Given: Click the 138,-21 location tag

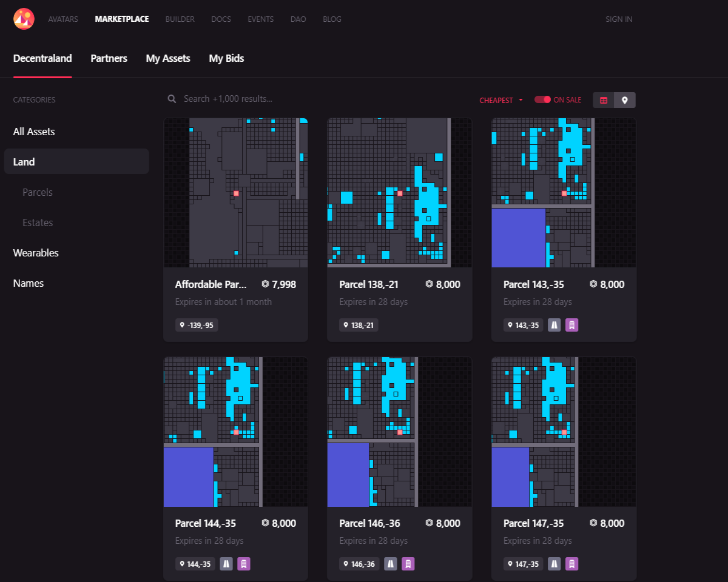Looking at the screenshot, I should (359, 325).
